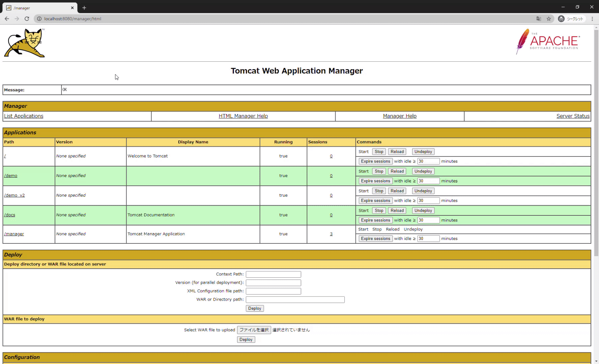
Task: Choose a WAR file to upload
Action: (x=254, y=330)
